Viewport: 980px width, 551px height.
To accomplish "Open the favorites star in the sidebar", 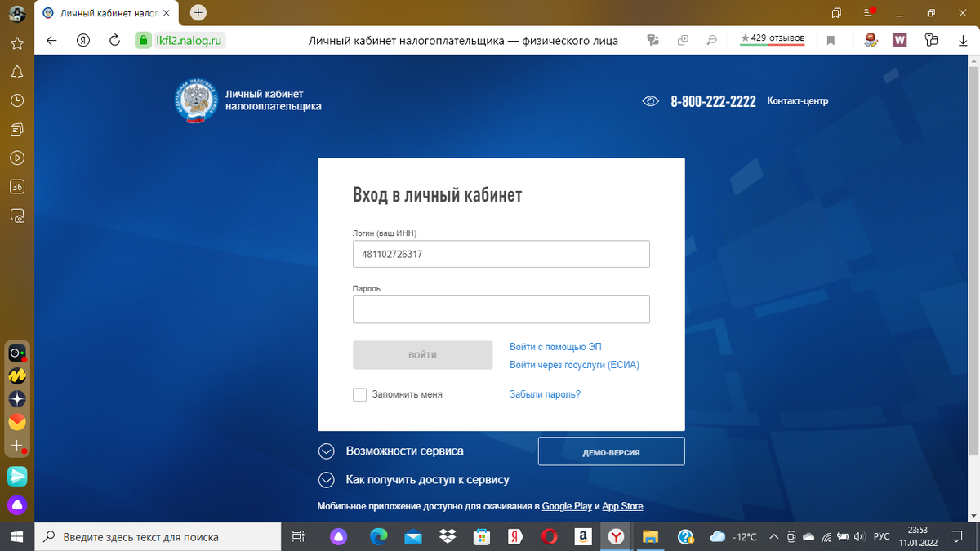I will pos(16,43).
